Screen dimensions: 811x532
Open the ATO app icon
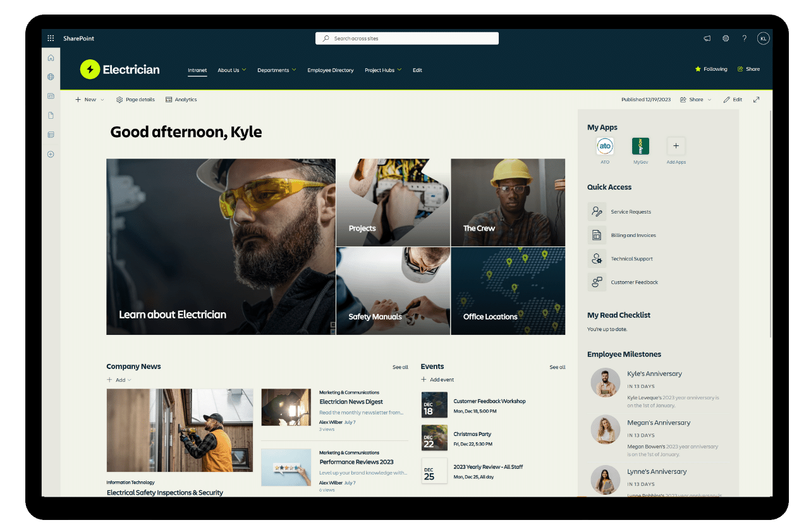605,147
